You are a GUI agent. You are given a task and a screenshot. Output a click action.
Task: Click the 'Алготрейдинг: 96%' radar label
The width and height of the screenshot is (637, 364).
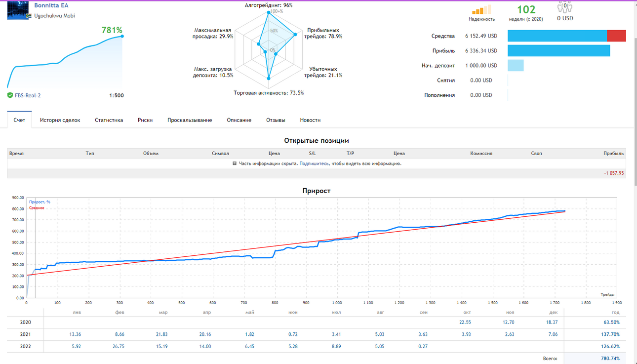(269, 5)
